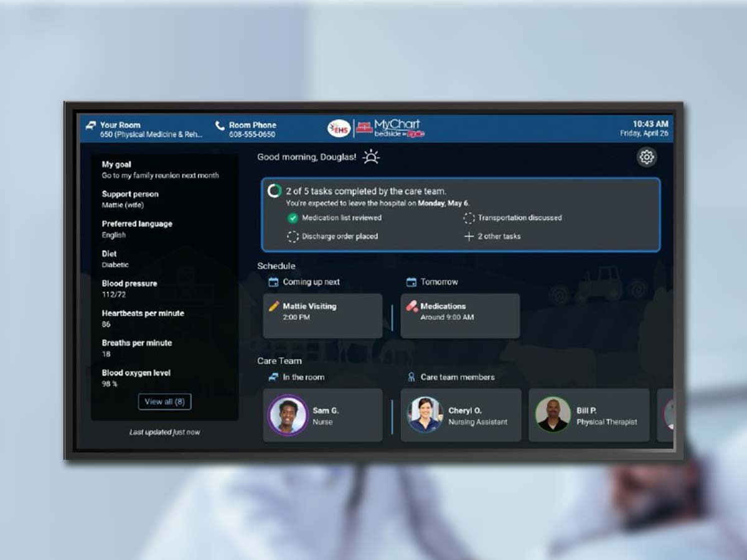Click the Discharge order placed circle
Viewport: 747px width, 560px height.
tap(293, 236)
